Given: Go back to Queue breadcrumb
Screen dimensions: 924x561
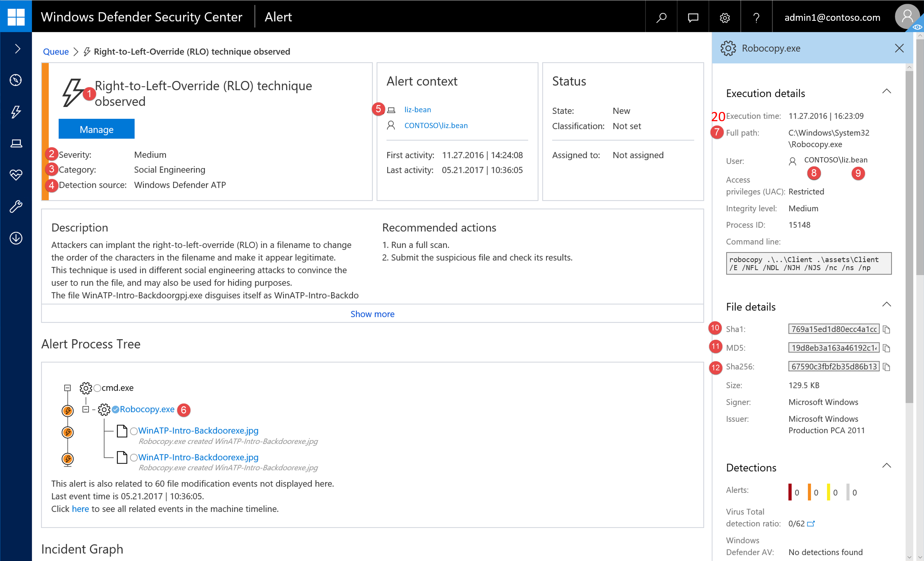Looking at the screenshot, I should click(55, 52).
